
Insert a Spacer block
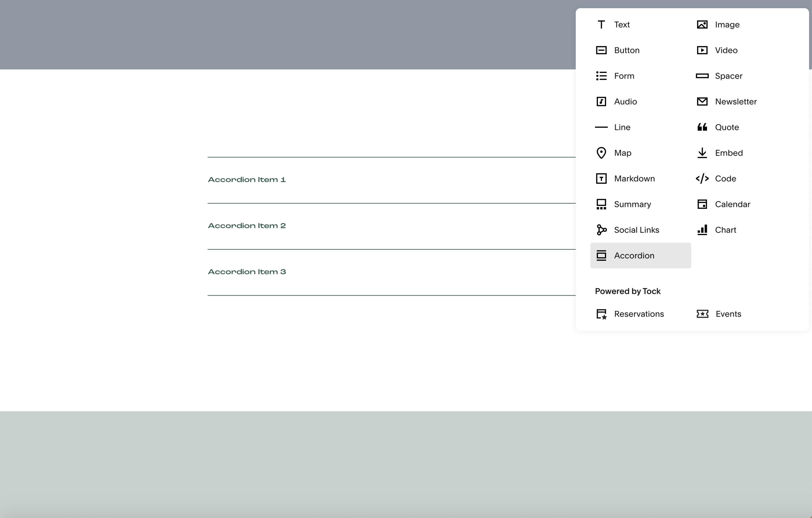[729, 76]
